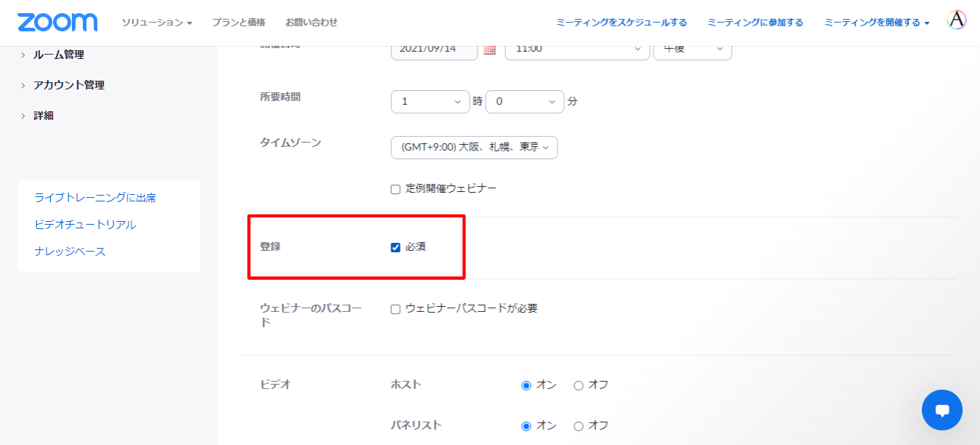Open the blue chat help bubble
Image resolution: width=980 pixels, height=445 pixels.
(x=941, y=410)
